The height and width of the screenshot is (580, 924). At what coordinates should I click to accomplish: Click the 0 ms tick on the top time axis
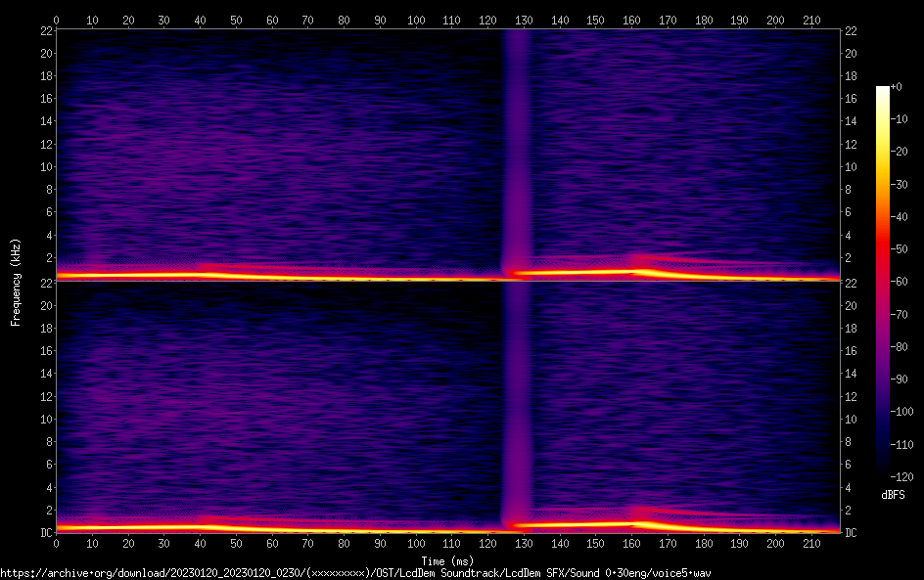tap(56, 20)
